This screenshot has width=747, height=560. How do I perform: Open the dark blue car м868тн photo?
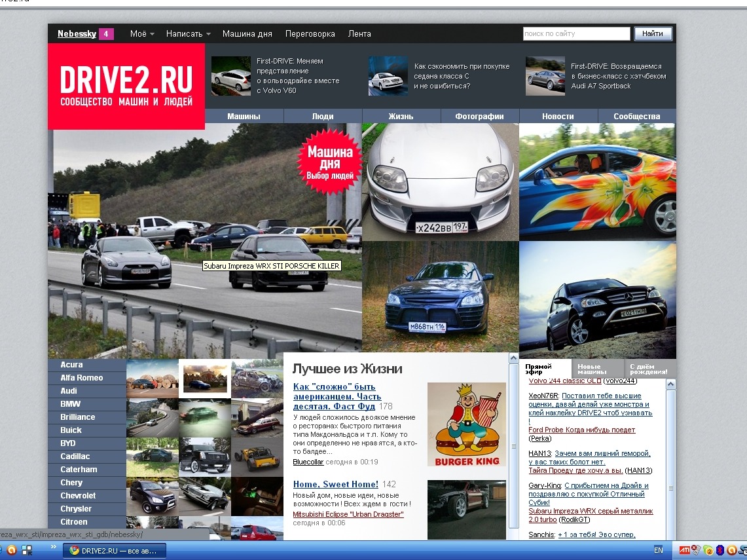coord(440,297)
